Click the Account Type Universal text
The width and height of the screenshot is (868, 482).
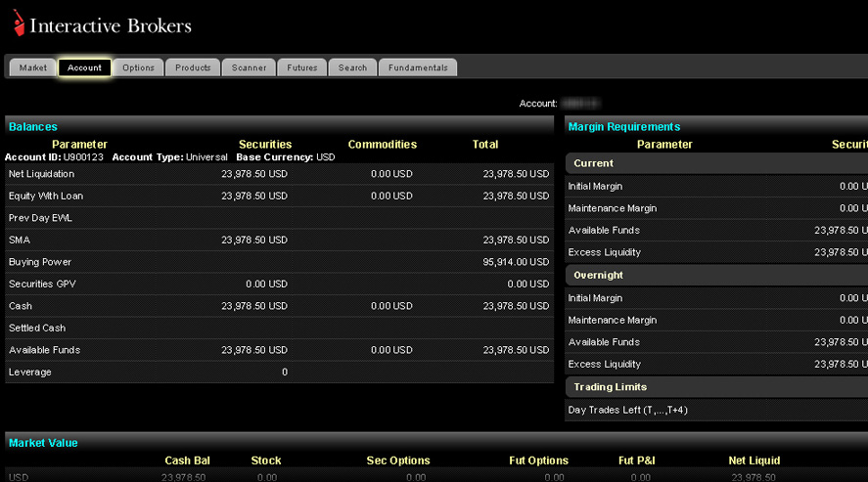pyautogui.click(x=169, y=157)
